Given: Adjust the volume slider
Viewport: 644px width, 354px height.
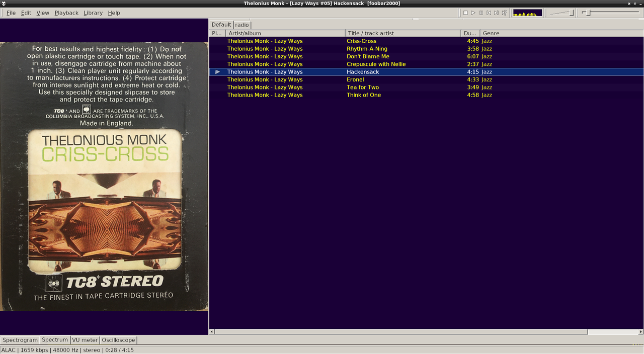Looking at the screenshot, I should [x=561, y=13].
